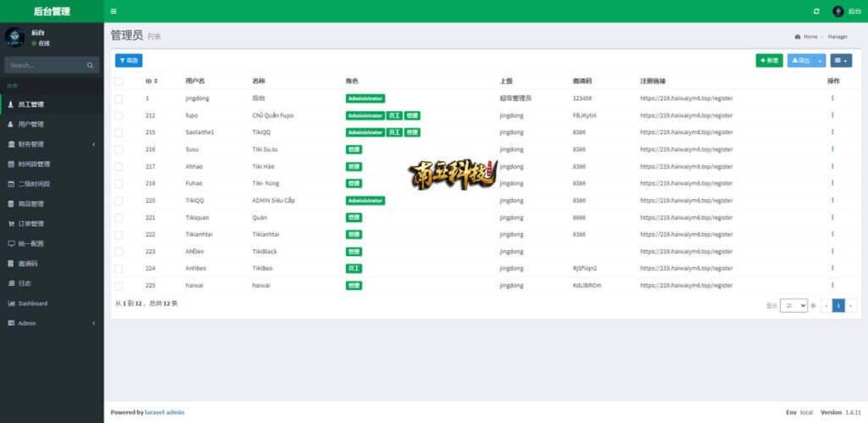Image resolution: width=868 pixels, height=423 pixels.
Task: Toggle the sidebar with the hamburger icon
Action: pyautogui.click(x=114, y=11)
